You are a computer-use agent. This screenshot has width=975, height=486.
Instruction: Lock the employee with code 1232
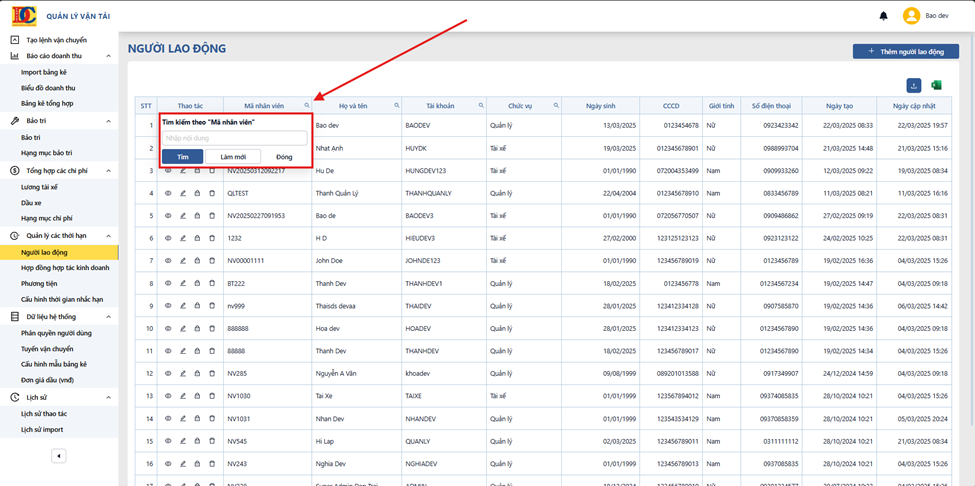(x=197, y=238)
